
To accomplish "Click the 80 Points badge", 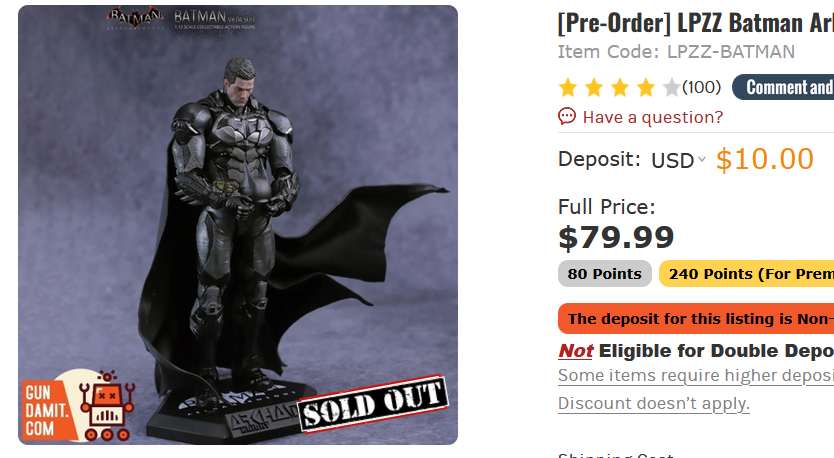I will tap(604, 274).
